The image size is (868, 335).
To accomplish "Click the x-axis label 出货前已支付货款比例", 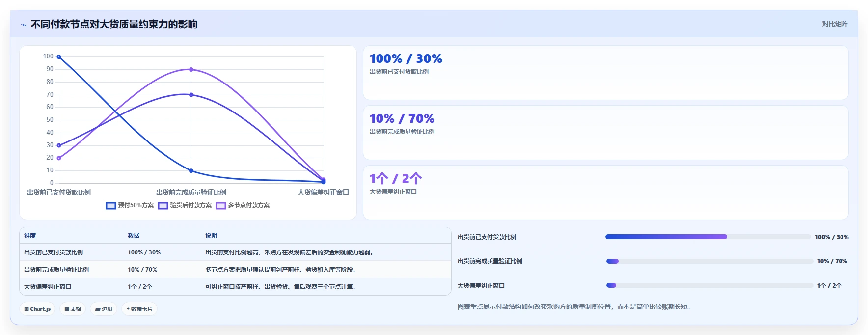I will pos(59,193).
